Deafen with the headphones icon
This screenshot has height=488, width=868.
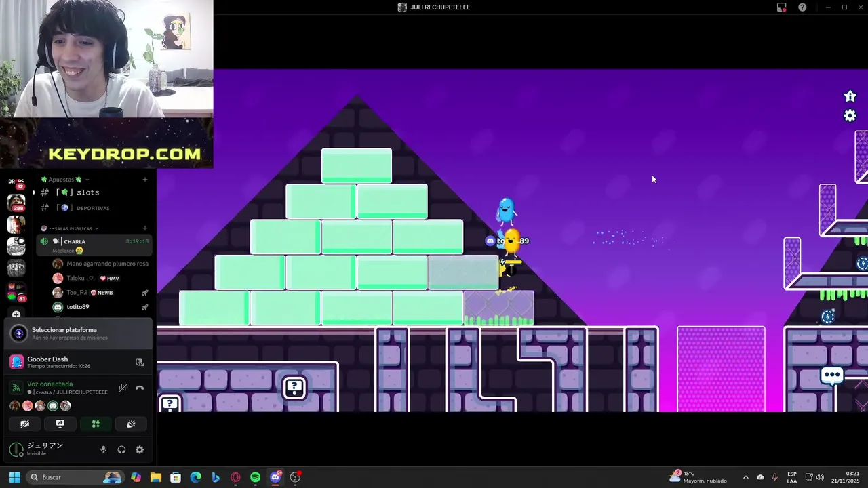(121, 449)
